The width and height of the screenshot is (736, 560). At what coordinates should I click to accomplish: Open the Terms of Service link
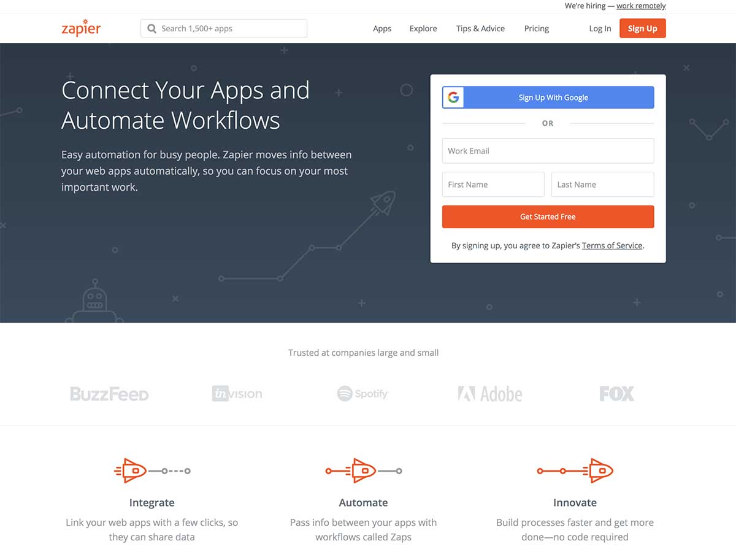pos(611,245)
